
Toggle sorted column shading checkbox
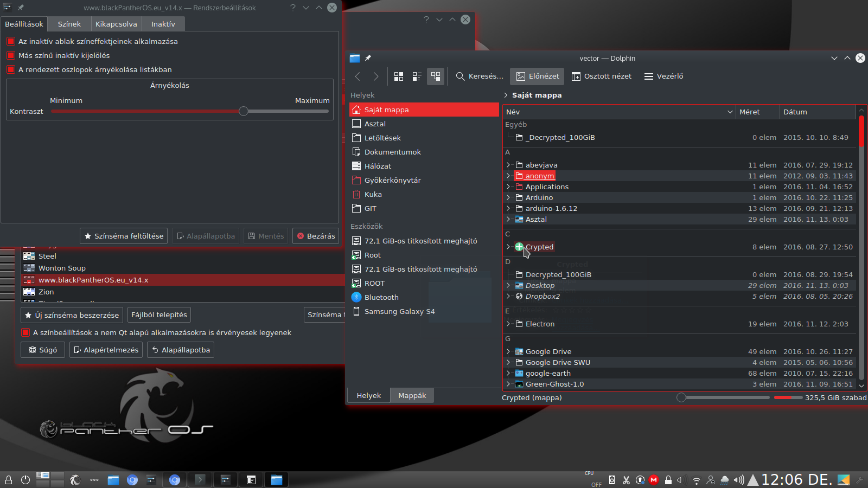point(10,69)
